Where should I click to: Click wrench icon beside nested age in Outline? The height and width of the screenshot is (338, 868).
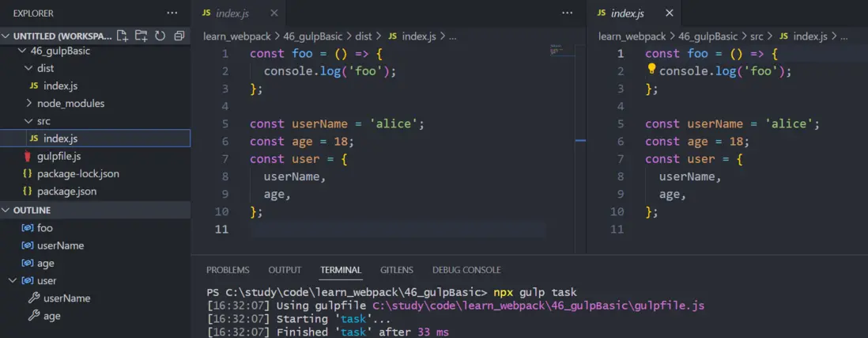coord(34,316)
